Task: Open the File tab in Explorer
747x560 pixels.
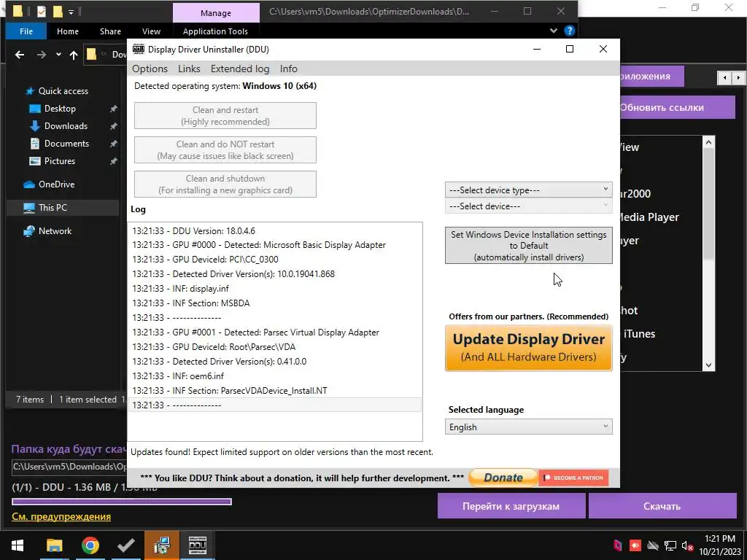Action: pyautogui.click(x=26, y=31)
